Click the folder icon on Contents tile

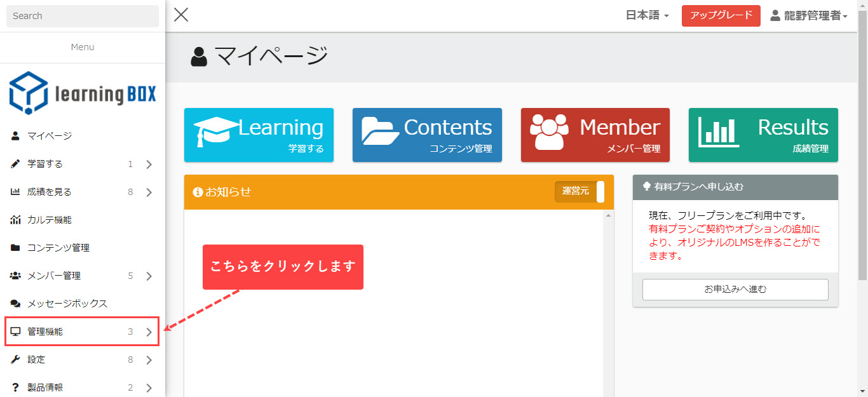click(x=381, y=130)
